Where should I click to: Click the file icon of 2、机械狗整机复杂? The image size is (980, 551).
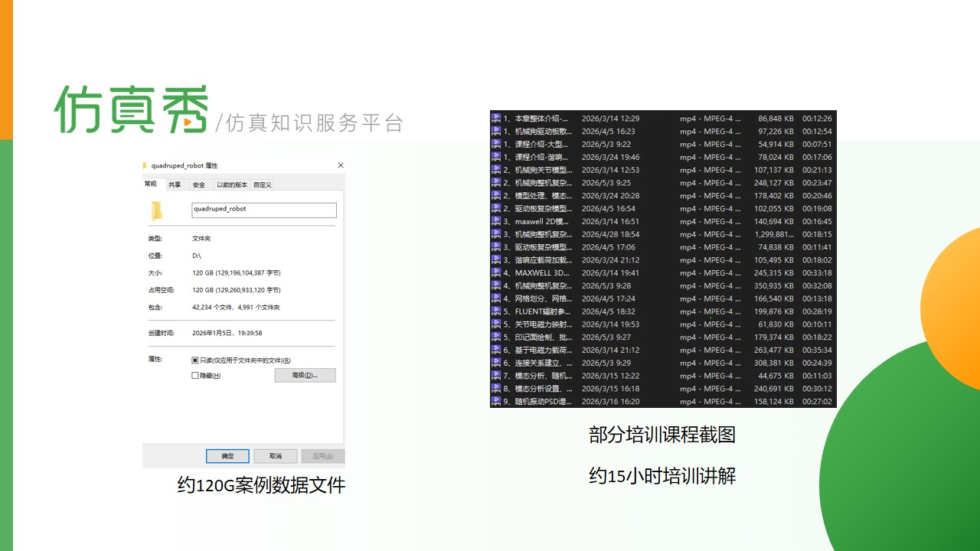[x=496, y=183]
